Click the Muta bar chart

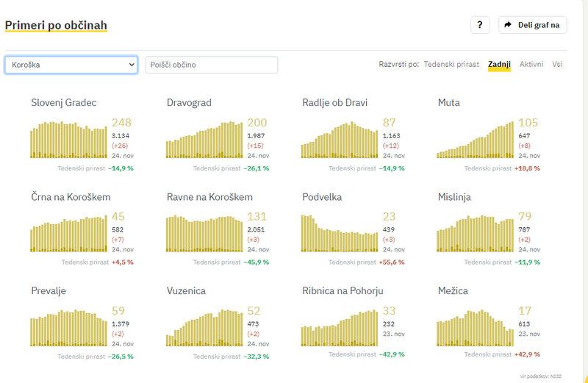[x=476, y=141]
